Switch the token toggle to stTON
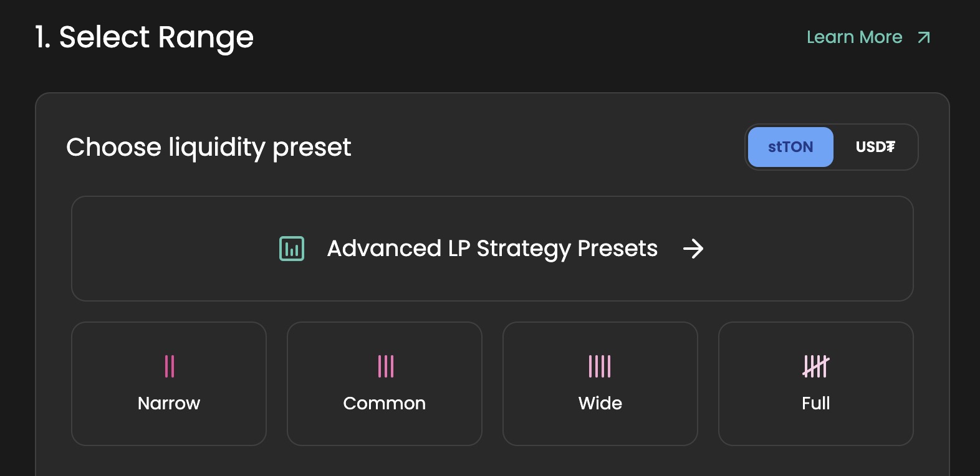Image resolution: width=980 pixels, height=476 pixels. pyautogui.click(x=790, y=147)
